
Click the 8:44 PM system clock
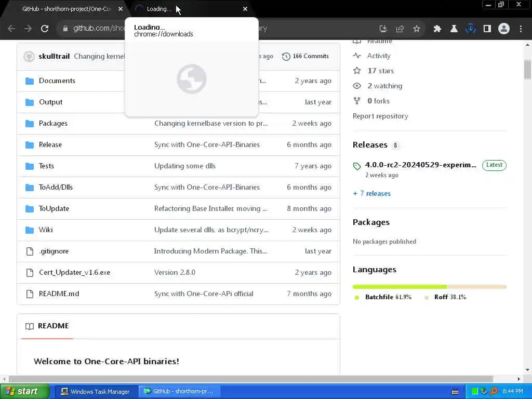[513, 392]
